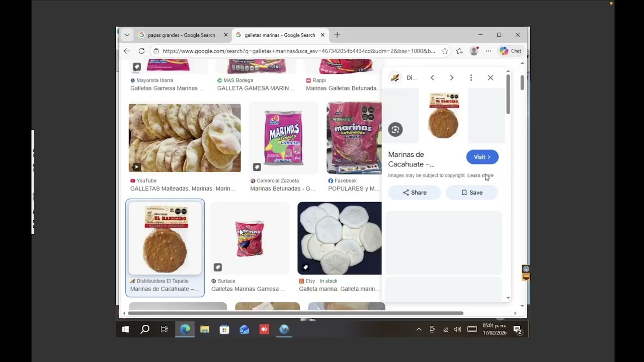
Task: Click the El Manicero preview image
Action: pyautogui.click(x=443, y=116)
